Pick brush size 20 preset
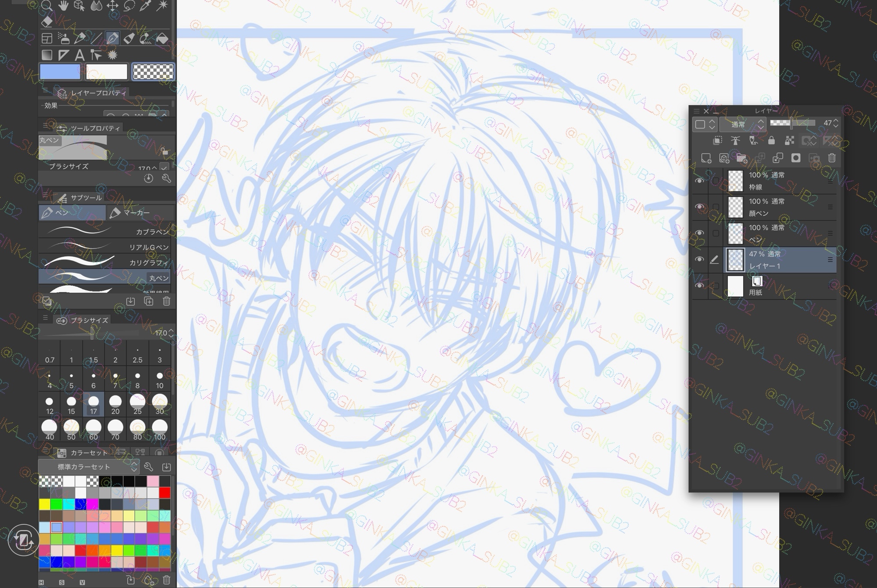 (x=115, y=405)
